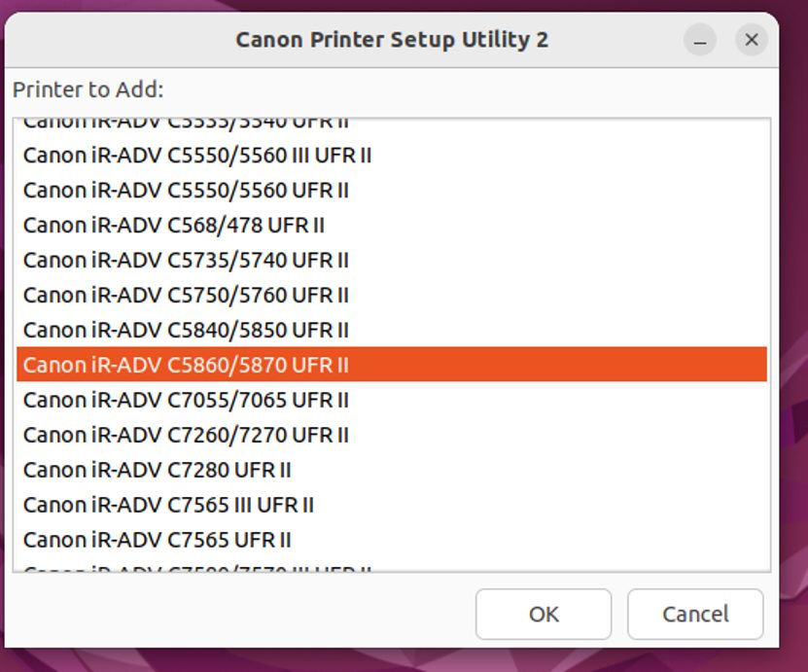Click partially visible C5535/5540 entry at top
808x672 pixels.
click(x=186, y=124)
